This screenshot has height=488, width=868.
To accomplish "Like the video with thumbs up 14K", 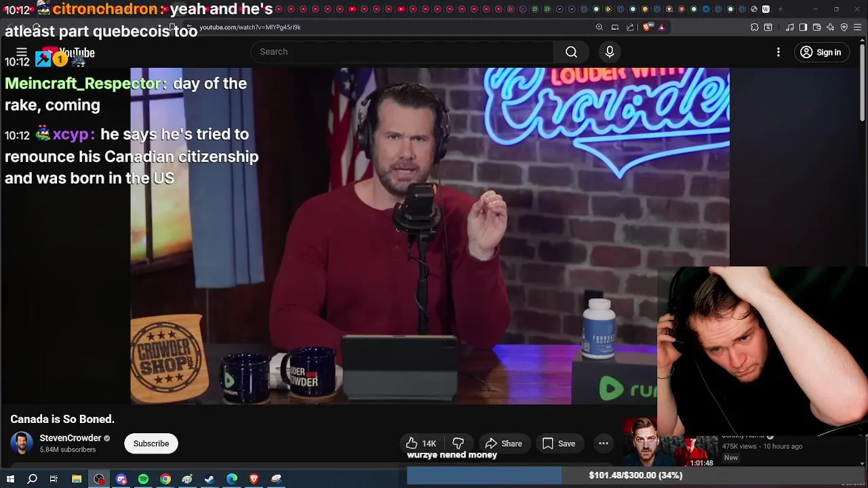I will tap(421, 443).
